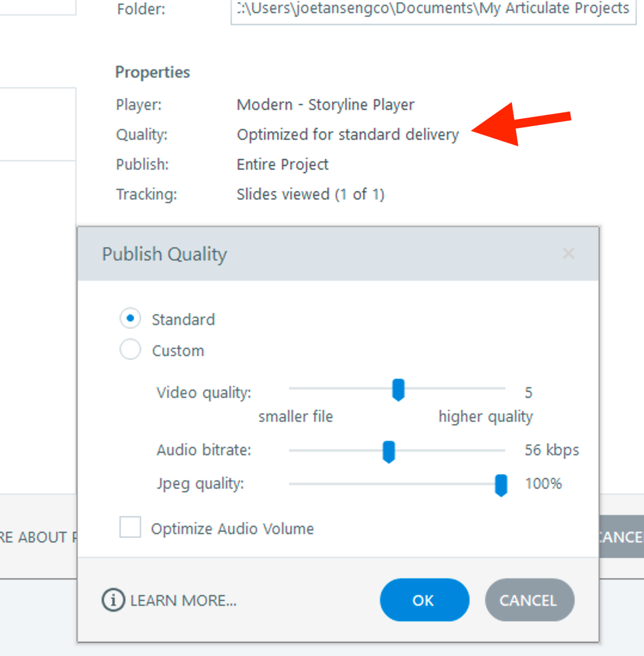Click Optimized for standard delivery quality link
The height and width of the screenshot is (656, 644).
348,135
